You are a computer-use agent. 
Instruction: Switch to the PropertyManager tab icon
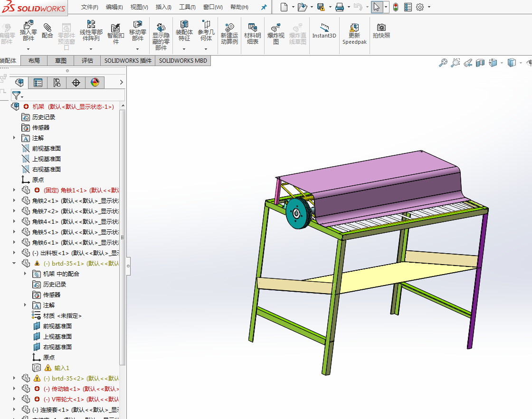(38, 83)
